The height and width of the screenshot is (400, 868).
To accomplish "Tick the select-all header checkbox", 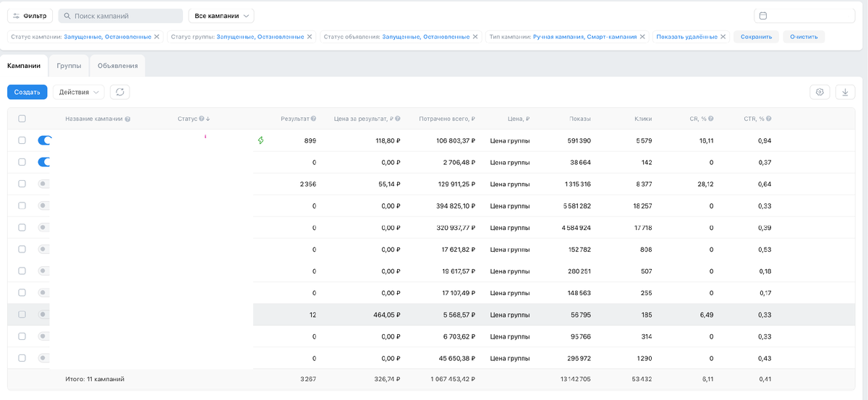I will click(x=22, y=119).
